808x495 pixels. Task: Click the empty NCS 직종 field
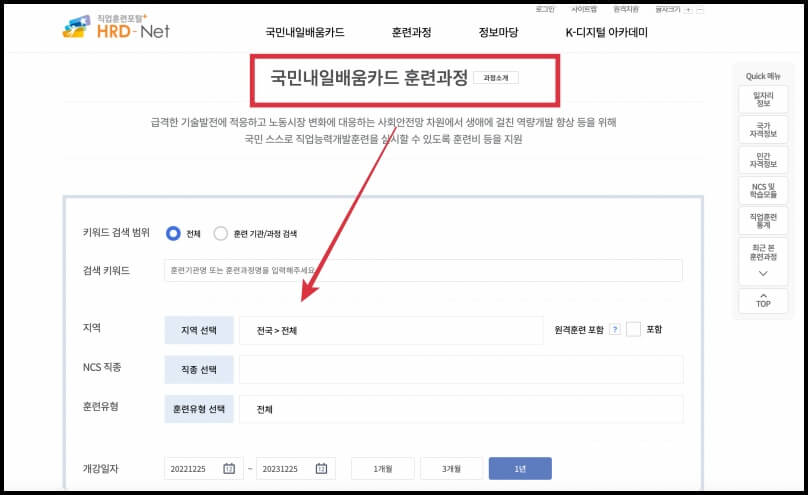click(x=461, y=369)
